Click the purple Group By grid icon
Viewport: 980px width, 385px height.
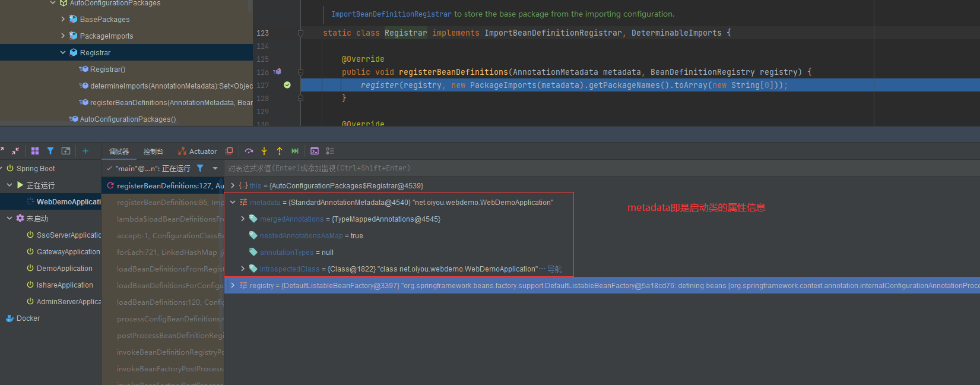click(35, 151)
